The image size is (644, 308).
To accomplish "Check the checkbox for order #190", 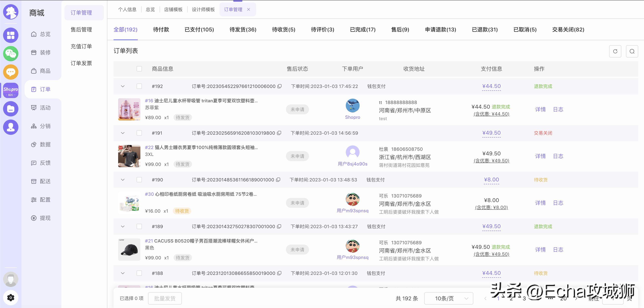I will 139,179.
